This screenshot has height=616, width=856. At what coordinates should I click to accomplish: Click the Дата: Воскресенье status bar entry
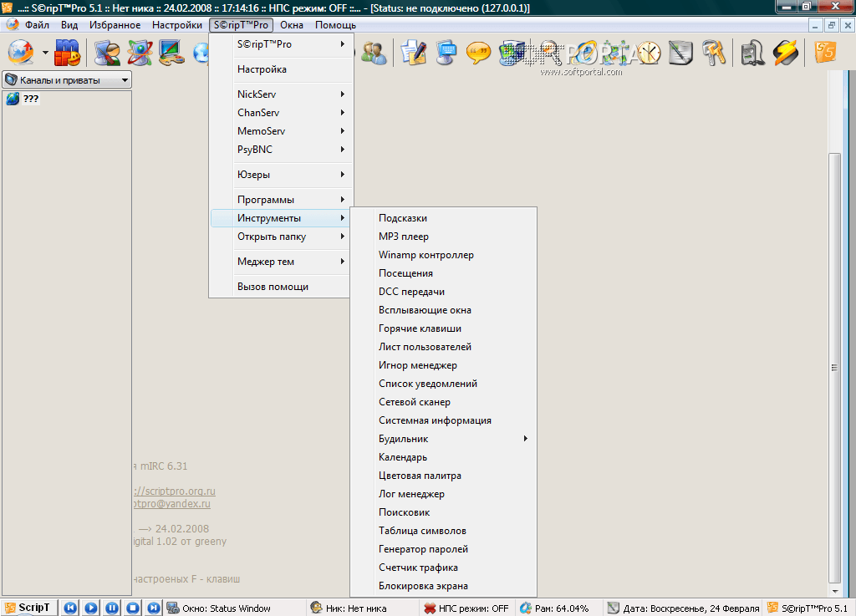coord(684,608)
